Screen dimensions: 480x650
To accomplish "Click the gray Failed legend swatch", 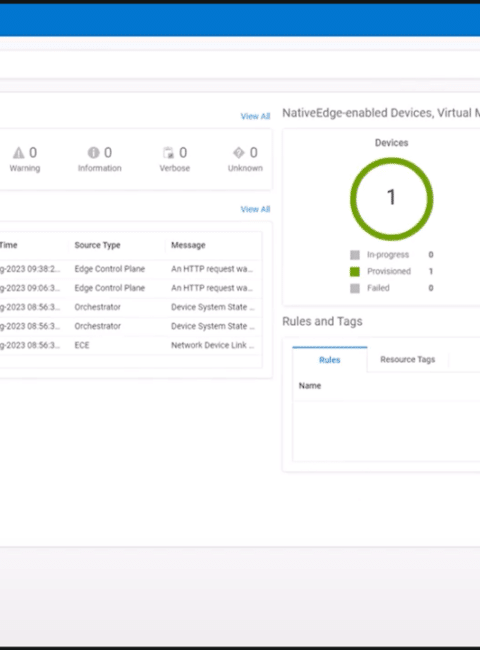I will [x=355, y=288].
